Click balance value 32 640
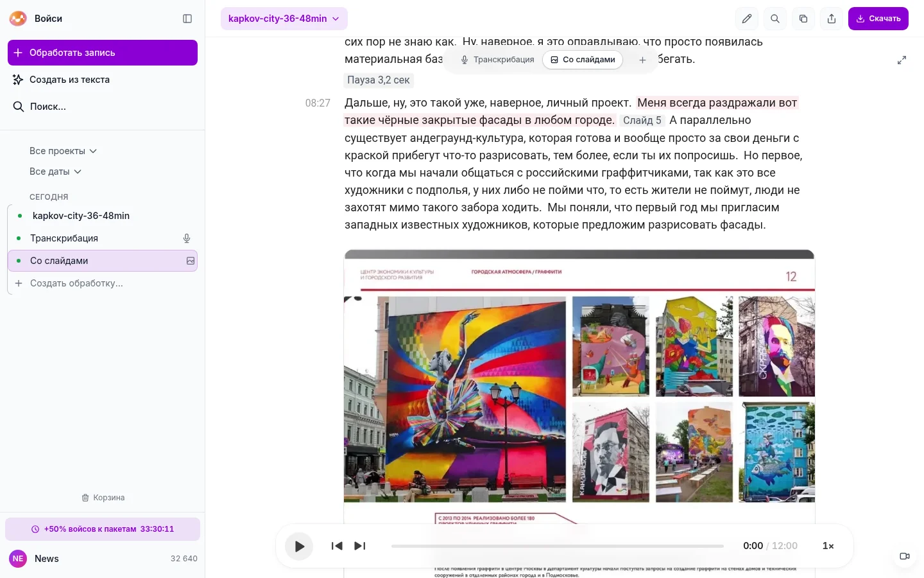The width and height of the screenshot is (924, 578). click(184, 559)
